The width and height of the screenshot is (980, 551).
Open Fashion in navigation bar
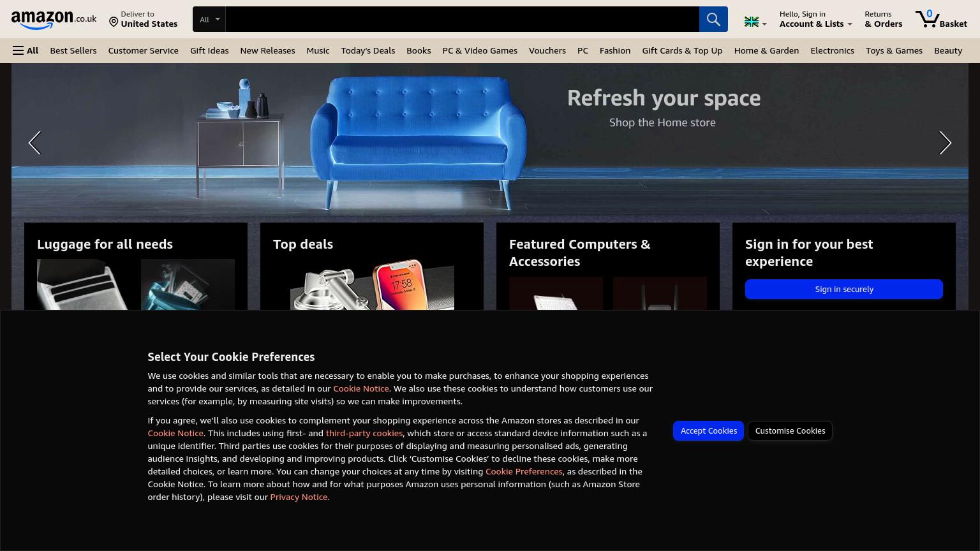tap(615, 50)
